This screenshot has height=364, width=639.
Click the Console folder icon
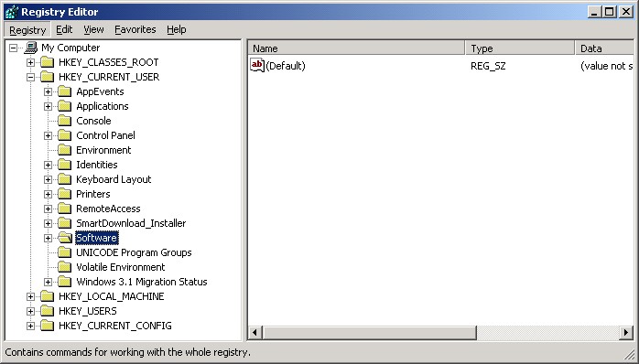pyautogui.click(x=65, y=121)
